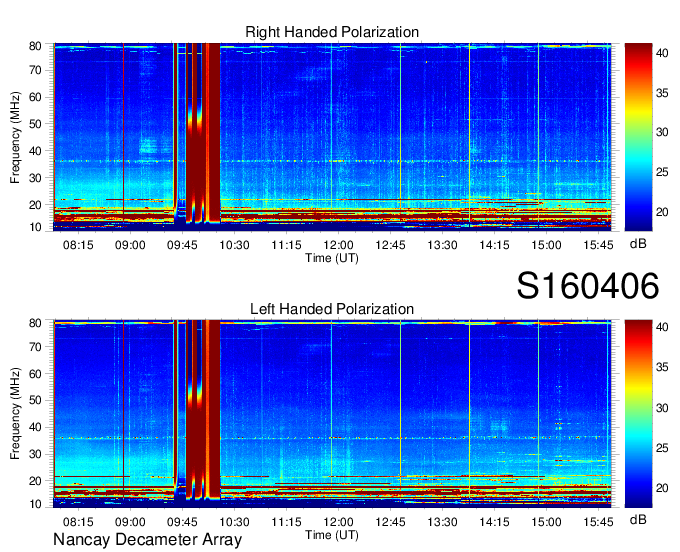Click the "50" frequency tick of Right Handed plot
Viewport: 680px width, 552px height.
pos(35,124)
